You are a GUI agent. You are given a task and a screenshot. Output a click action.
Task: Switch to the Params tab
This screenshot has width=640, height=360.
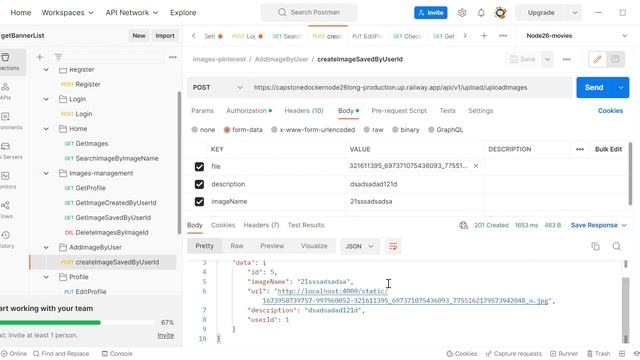click(202, 111)
